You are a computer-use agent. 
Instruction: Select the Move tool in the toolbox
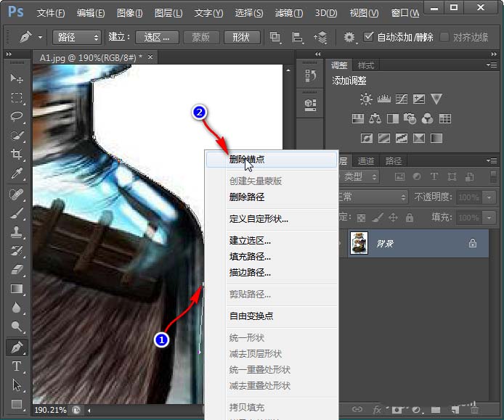(x=16, y=78)
